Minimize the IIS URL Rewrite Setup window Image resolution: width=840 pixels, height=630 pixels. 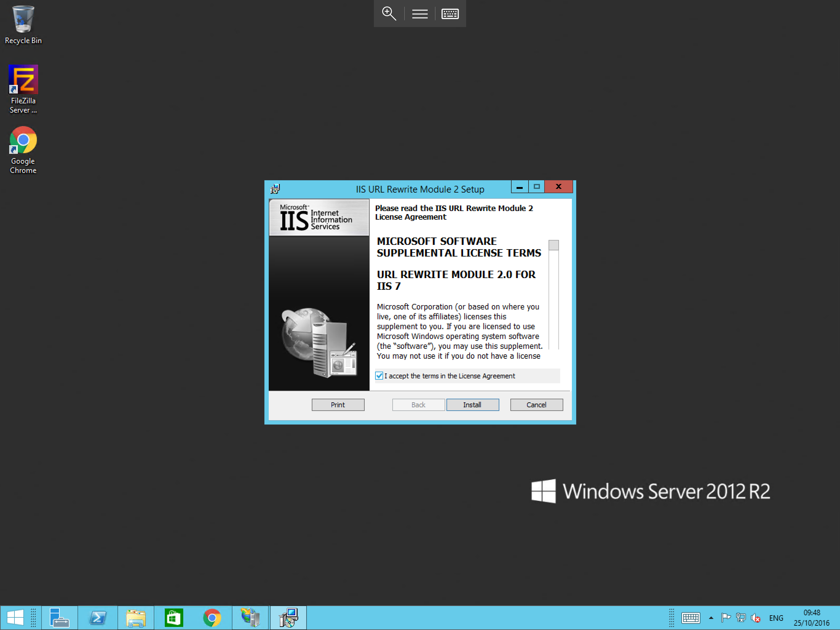(x=520, y=186)
